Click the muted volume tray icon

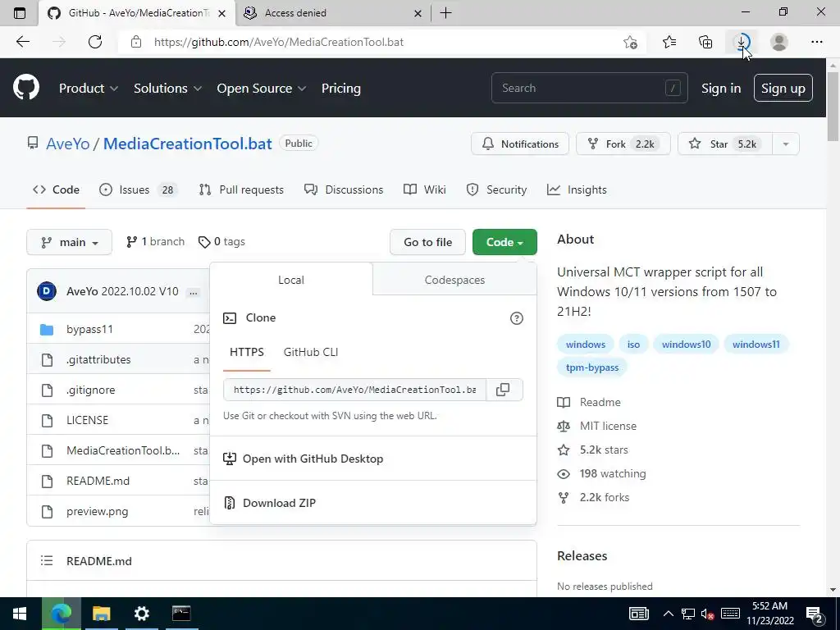pos(708,614)
